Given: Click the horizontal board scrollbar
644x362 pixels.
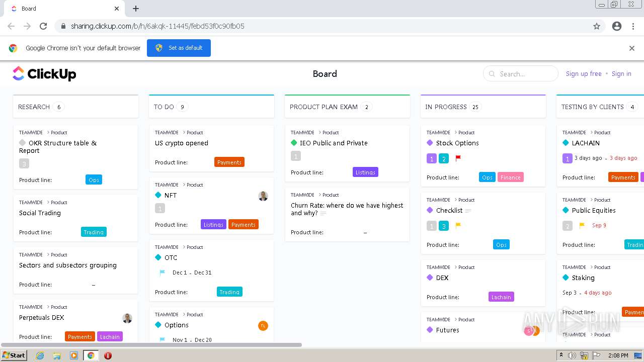Looking at the screenshot, I should (x=151, y=345).
